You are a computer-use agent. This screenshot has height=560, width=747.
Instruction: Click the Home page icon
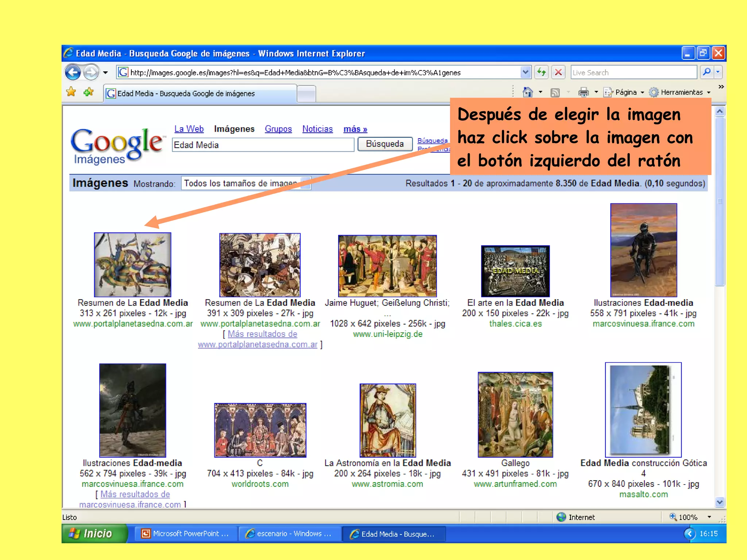coord(527,92)
